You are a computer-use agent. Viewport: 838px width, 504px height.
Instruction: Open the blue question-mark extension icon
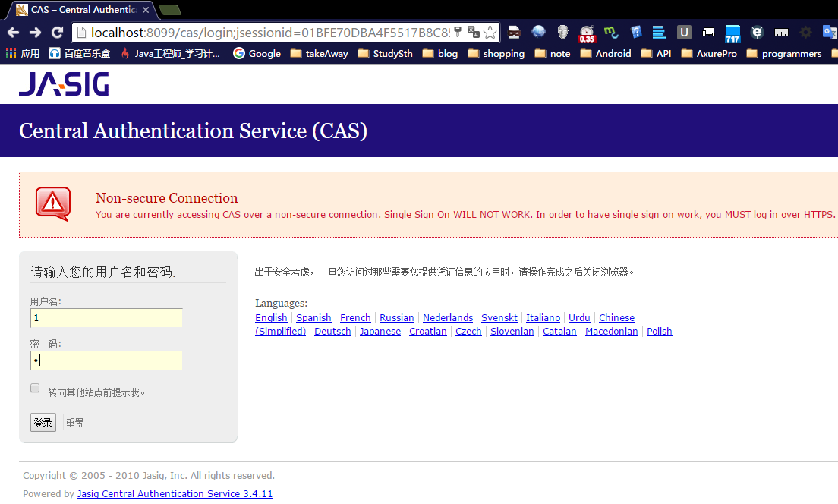point(635,33)
